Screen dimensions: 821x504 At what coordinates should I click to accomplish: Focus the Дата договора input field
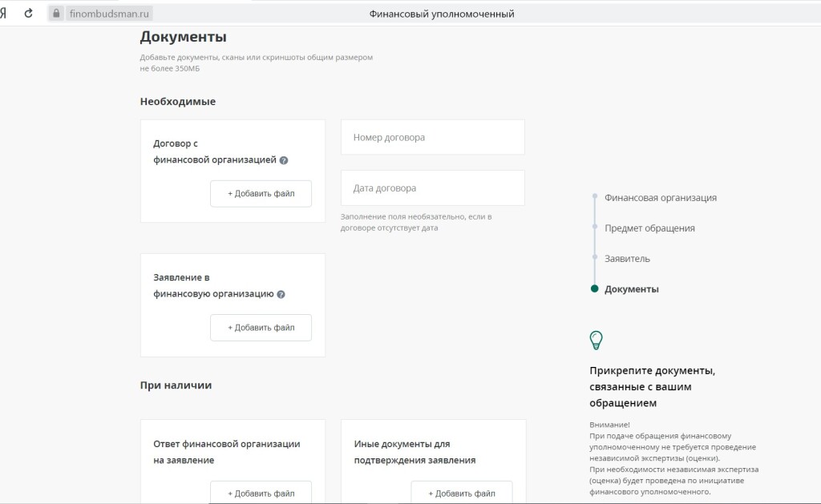432,188
